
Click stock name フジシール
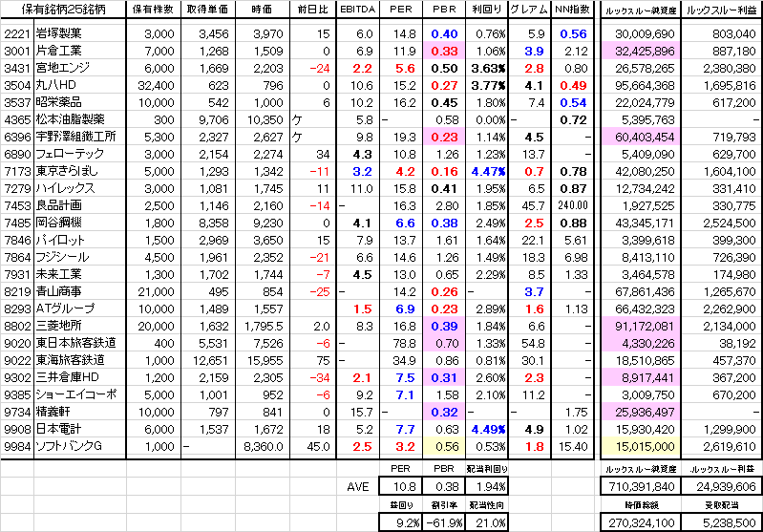click(x=62, y=257)
